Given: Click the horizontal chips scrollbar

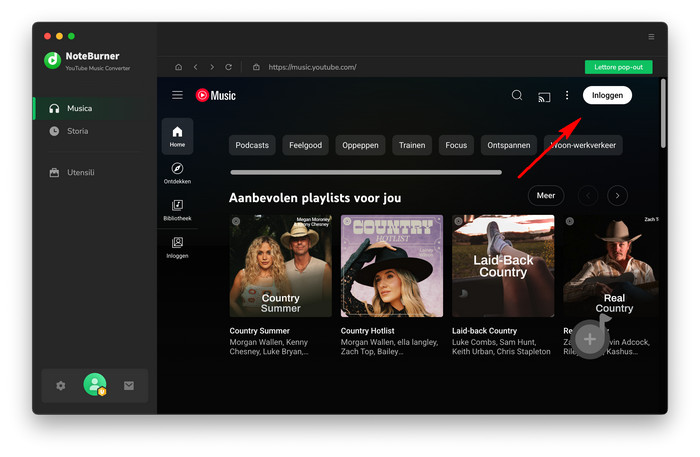Looking at the screenshot, I should [366, 172].
